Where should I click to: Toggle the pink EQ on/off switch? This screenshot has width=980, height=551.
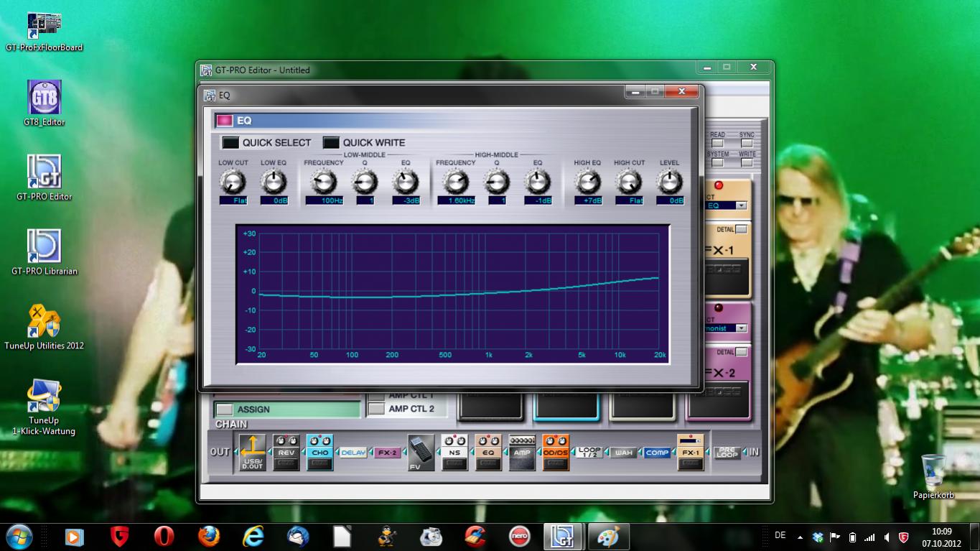tap(225, 121)
